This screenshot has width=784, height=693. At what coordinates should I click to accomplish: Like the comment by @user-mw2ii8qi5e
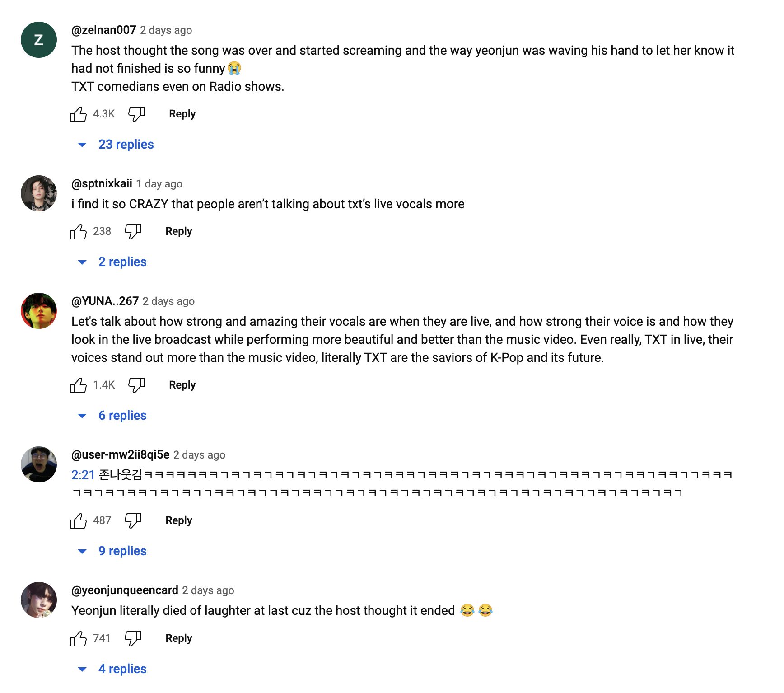[79, 521]
